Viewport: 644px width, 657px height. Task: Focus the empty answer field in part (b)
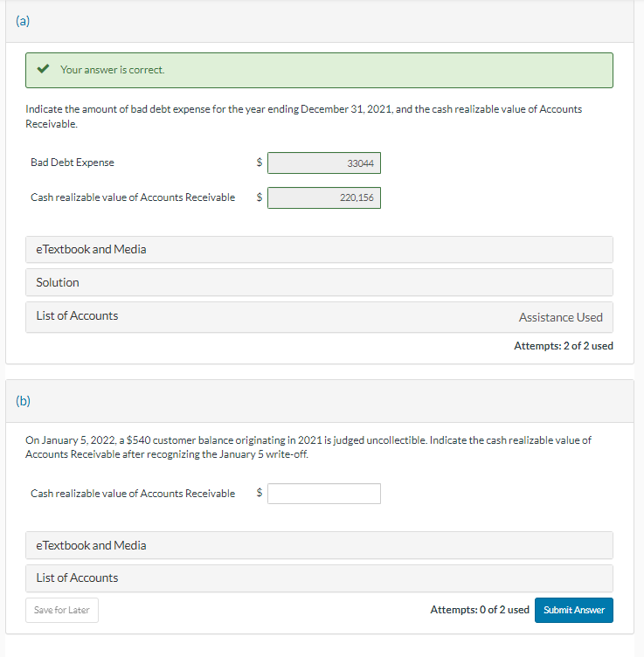tap(323, 494)
